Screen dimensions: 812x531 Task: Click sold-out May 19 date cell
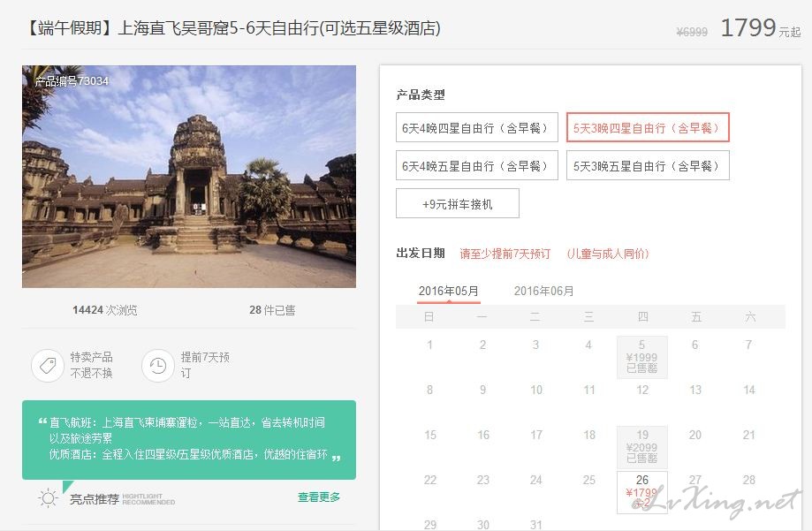(642, 446)
